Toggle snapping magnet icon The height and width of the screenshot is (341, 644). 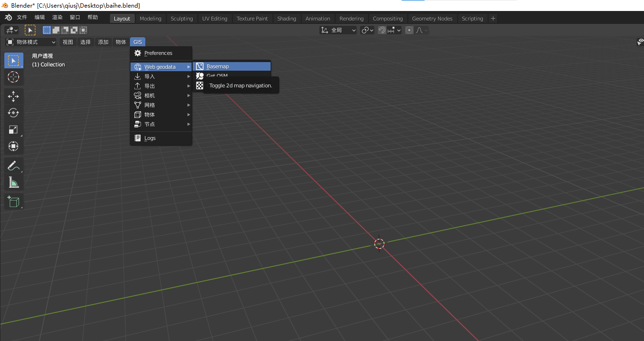coord(382,30)
